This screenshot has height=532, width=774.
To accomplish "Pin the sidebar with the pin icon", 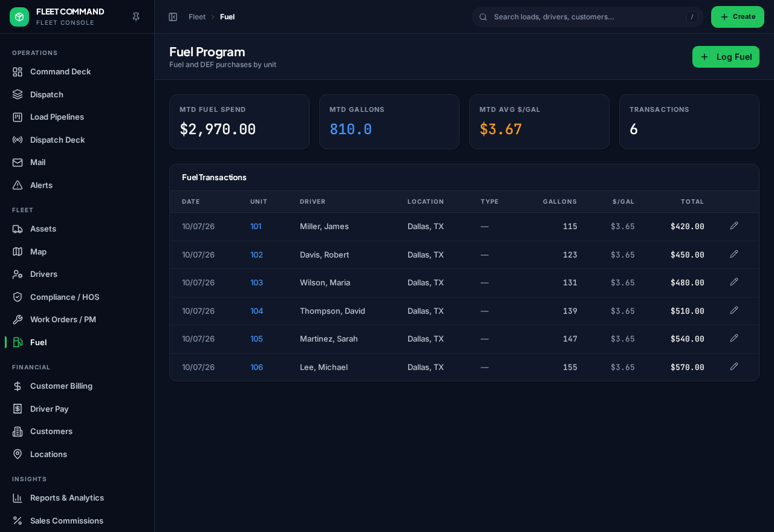I will click(136, 17).
